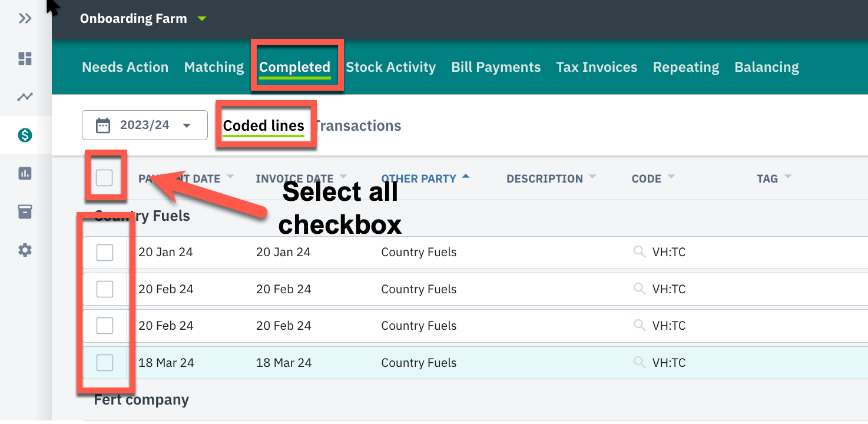Open the bar-chart reports icon in sidebar
Viewport: 868px width, 424px height.
[25, 173]
